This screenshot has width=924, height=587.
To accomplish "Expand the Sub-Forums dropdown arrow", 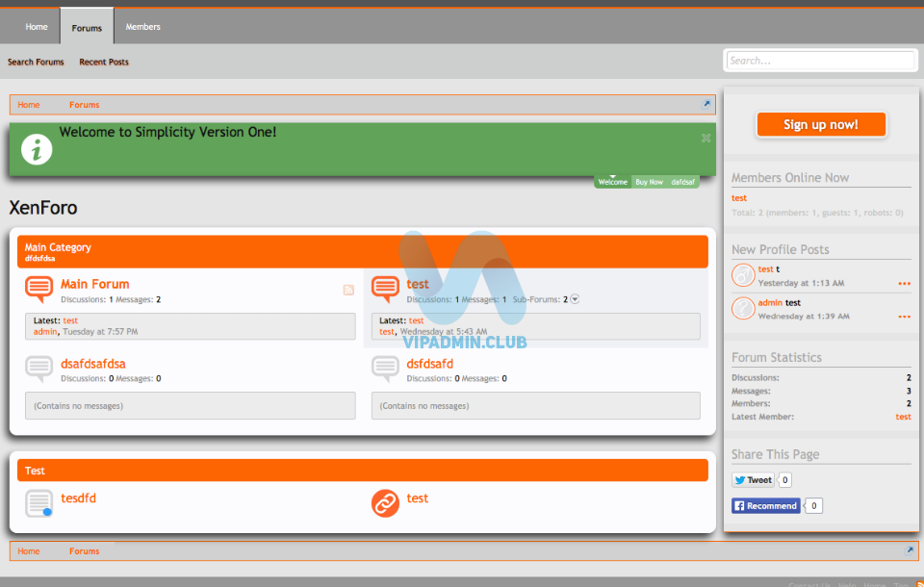I will (575, 299).
